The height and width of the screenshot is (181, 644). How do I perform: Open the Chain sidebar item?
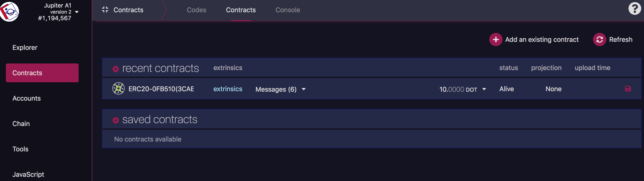(x=21, y=124)
